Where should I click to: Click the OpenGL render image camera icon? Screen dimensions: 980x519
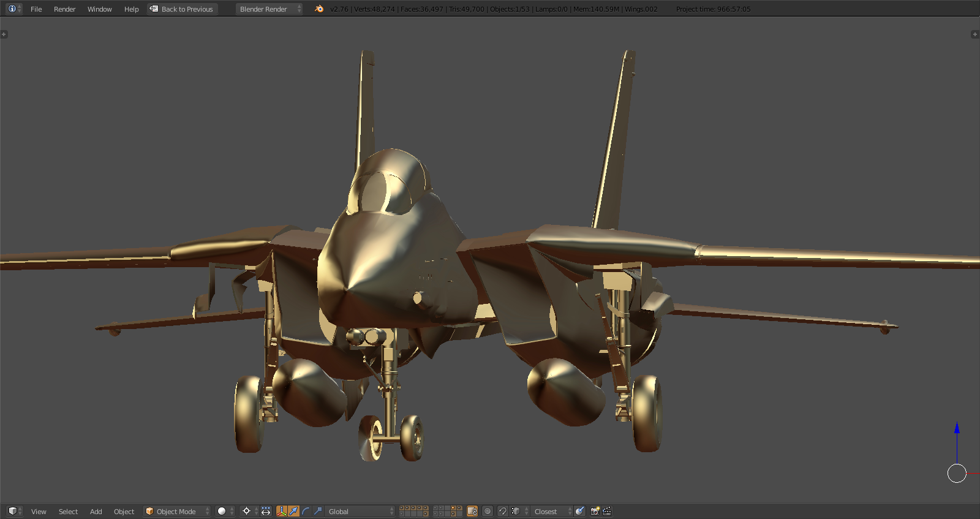coord(595,511)
